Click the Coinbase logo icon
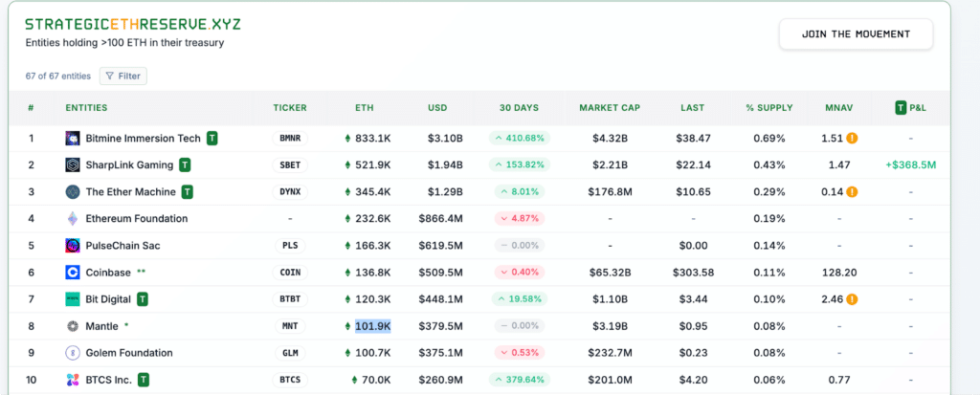The width and height of the screenshot is (980, 395). [73, 273]
